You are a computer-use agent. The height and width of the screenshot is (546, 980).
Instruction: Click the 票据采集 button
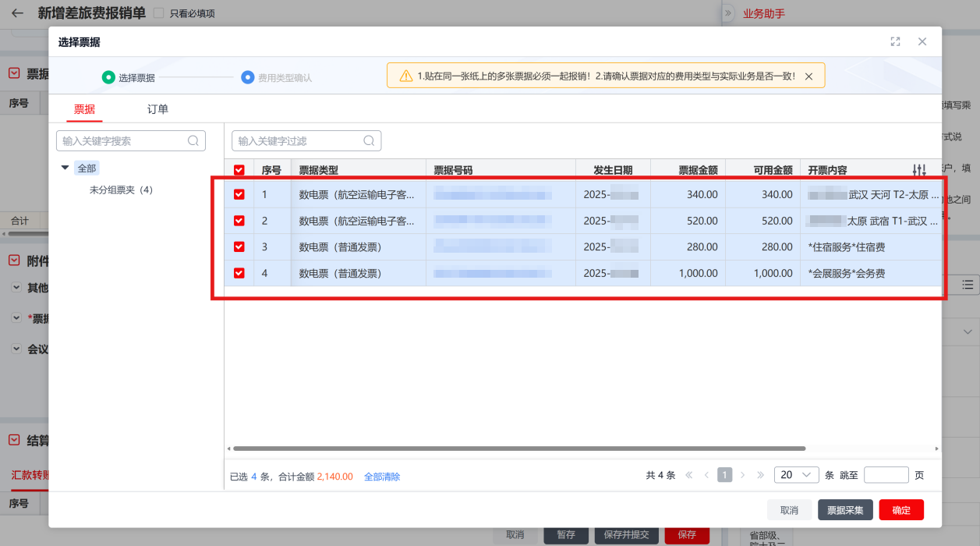coord(845,510)
